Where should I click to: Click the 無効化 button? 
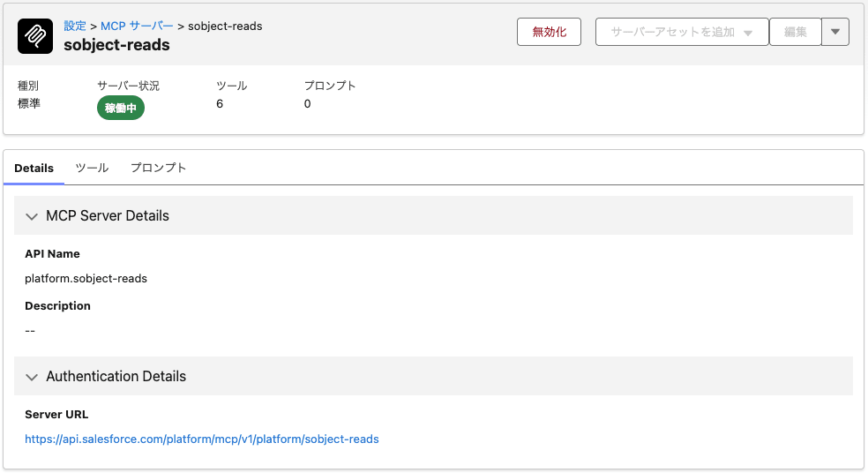[x=549, y=32]
